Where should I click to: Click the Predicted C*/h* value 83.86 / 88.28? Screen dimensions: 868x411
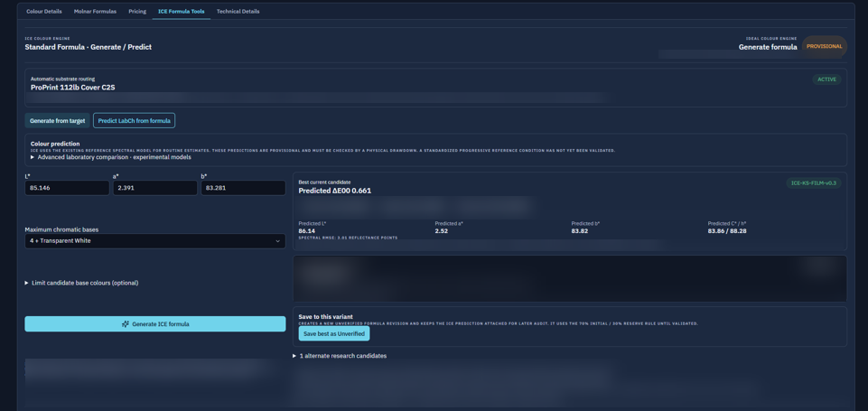click(727, 231)
